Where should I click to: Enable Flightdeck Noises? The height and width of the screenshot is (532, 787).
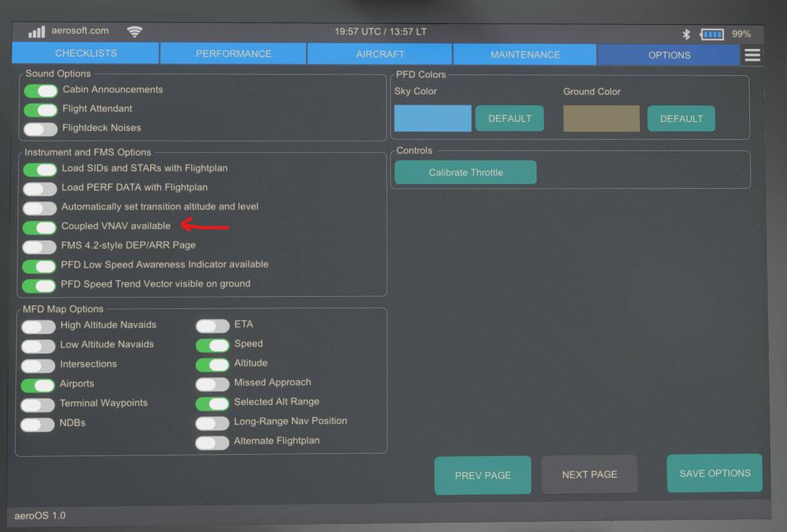[41, 129]
